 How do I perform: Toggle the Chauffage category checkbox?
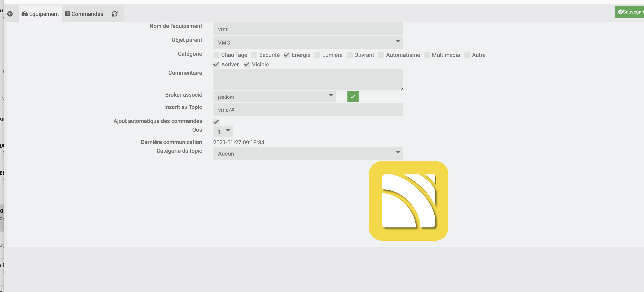click(x=216, y=55)
